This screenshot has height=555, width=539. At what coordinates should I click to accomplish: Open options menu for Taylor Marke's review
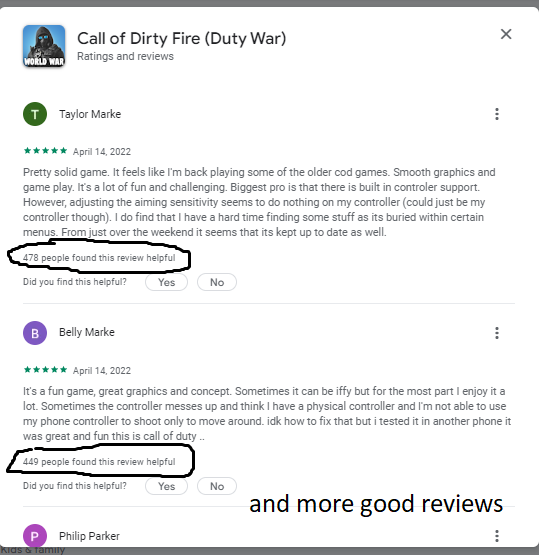coord(497,114)
